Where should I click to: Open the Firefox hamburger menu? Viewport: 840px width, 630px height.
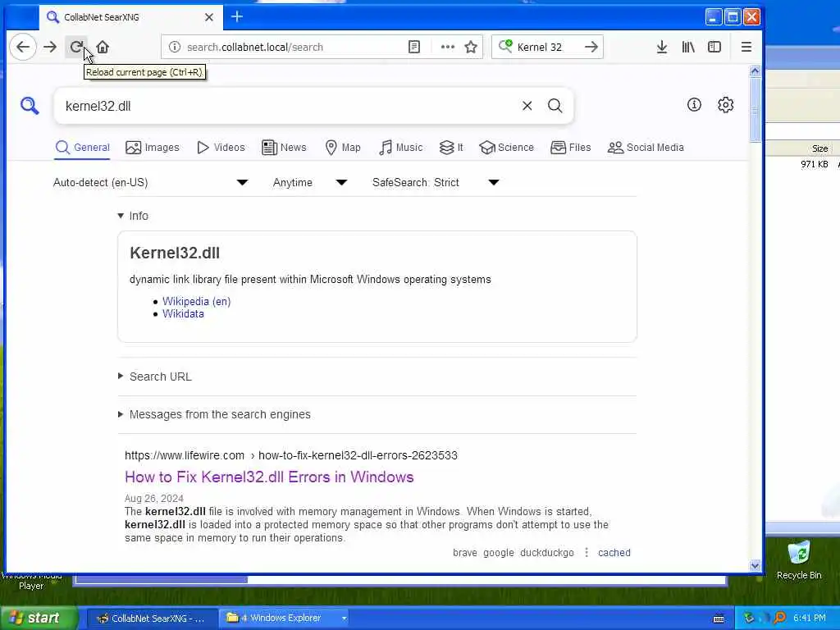pyautogui.click(x=746, y=47)
